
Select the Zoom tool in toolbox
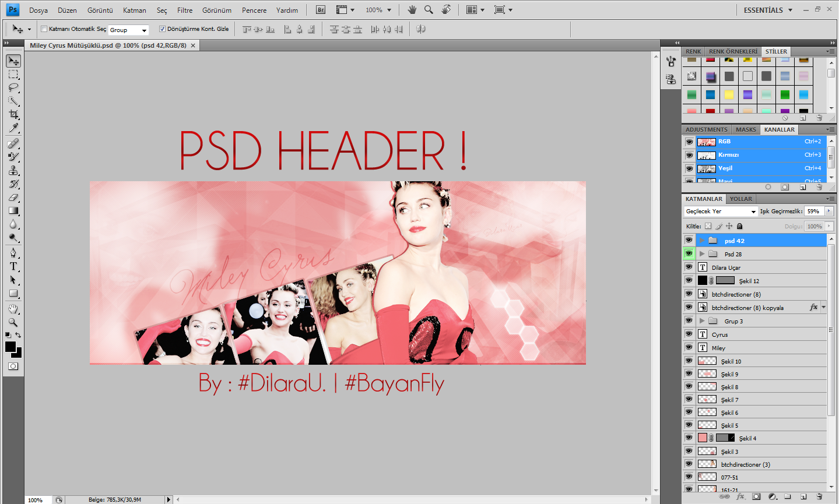click(13, 322)
